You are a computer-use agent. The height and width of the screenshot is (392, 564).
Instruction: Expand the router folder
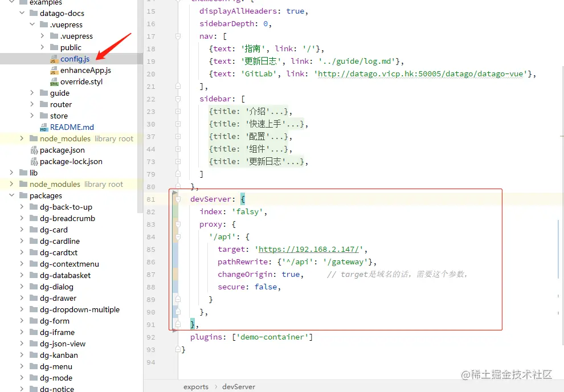[x=32, y=104]
